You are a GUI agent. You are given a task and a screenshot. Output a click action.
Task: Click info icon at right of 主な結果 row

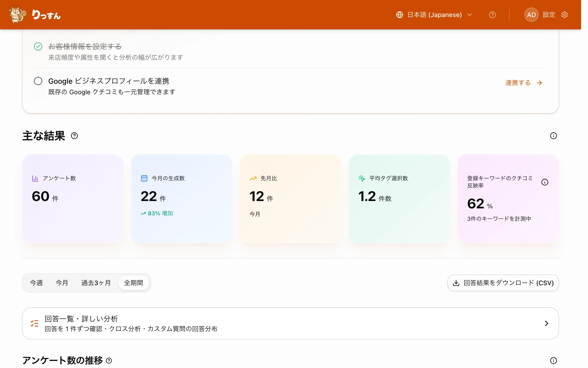coord(553,136)
